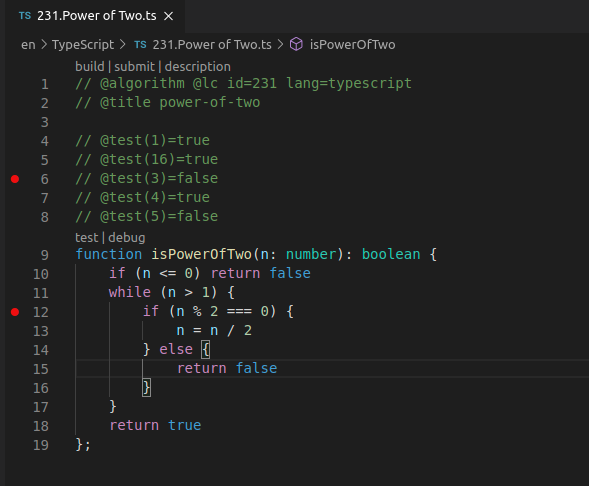Open the isPowerOfTwo breadcrumb symbol
Screen dimensions: 589x486
tap(352, 45)
